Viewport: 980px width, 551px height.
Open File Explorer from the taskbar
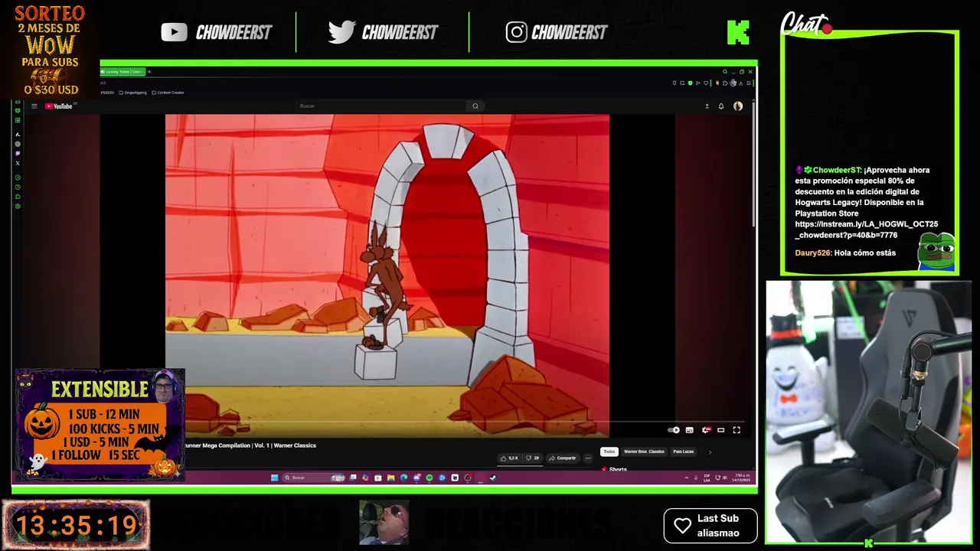[x=390, y=478]
